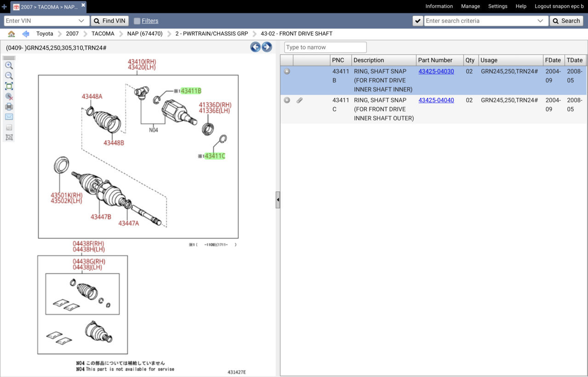Click the Type to narrow filter box
The width and height of the screenshot is (588, 377).
click(x=325, y=47)
